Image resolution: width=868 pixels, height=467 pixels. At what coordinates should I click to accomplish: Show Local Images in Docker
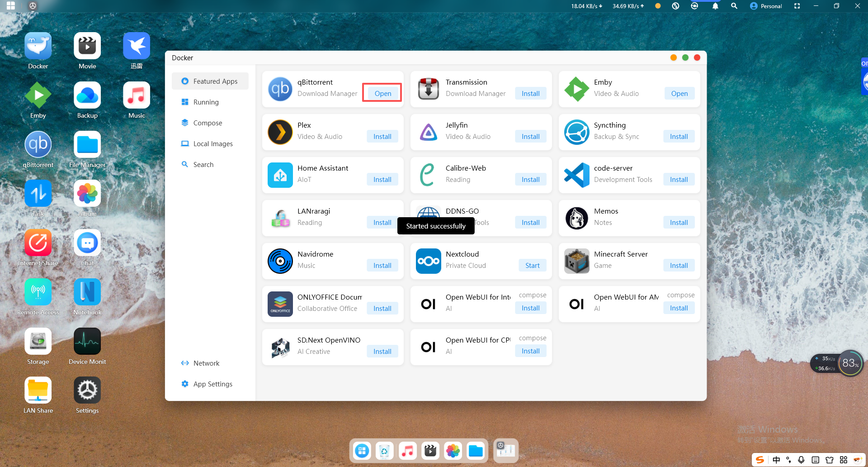click(x=210, y=144)
